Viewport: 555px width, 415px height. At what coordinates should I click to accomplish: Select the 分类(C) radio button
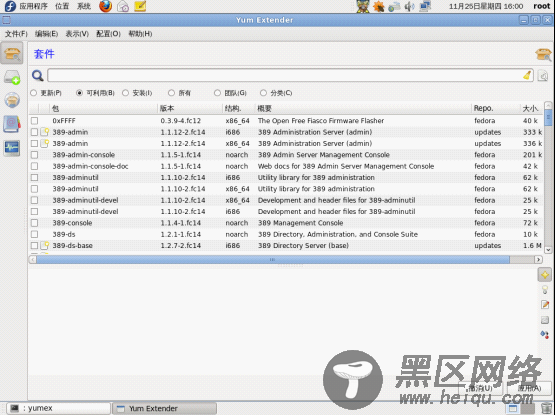(x=263, y=93)
